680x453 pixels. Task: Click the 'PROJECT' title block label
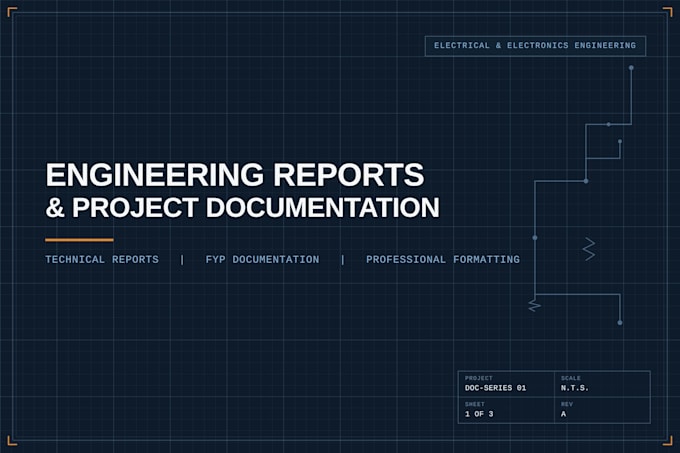point(478,378)
